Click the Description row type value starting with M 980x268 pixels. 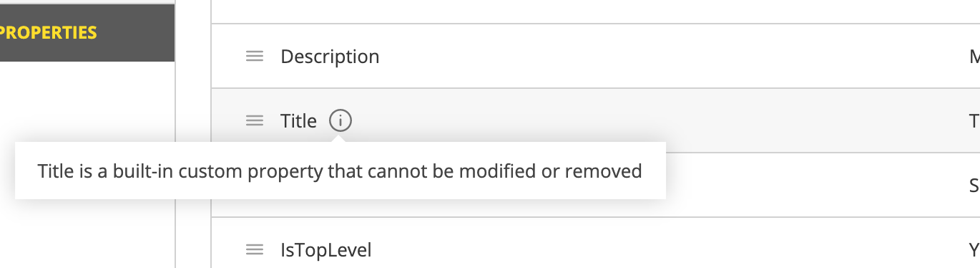(974, 57)
